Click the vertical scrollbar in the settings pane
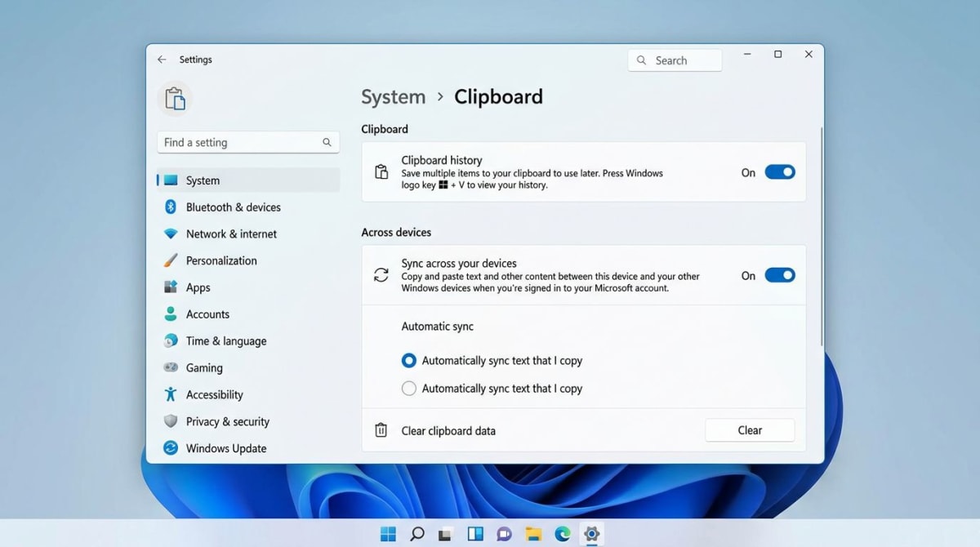The width and height of the screenshot is (980, 547). click(821, 237)
